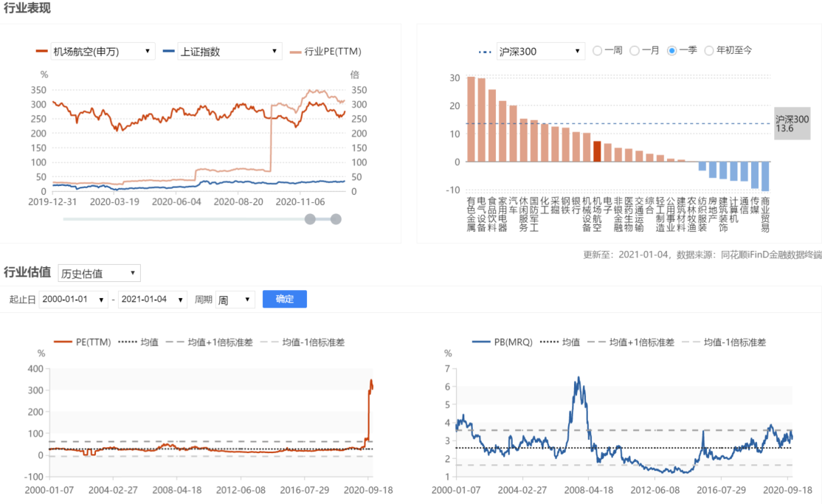Toggle the PB(MRQ) legend series marker

point(482,342)
